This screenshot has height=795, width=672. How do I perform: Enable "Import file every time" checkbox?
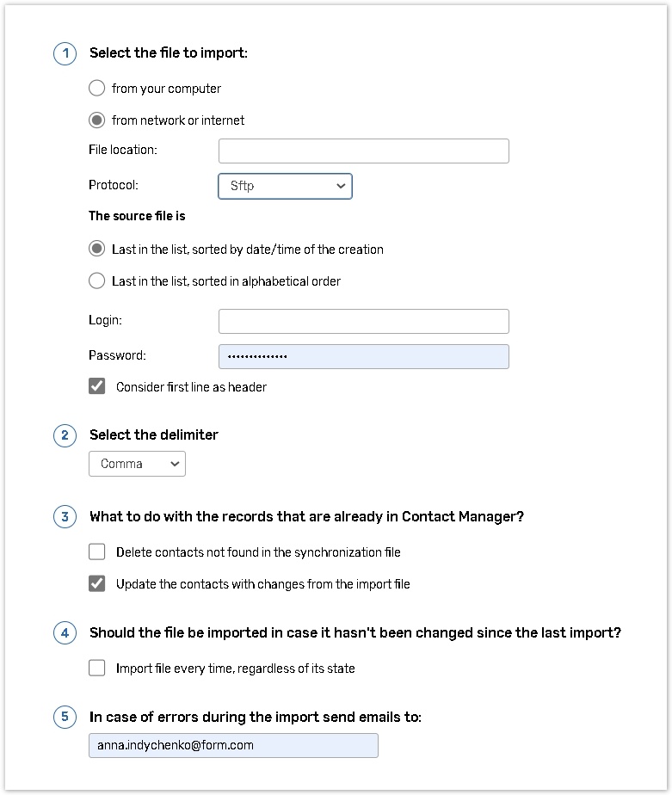(x=97, y=669)
